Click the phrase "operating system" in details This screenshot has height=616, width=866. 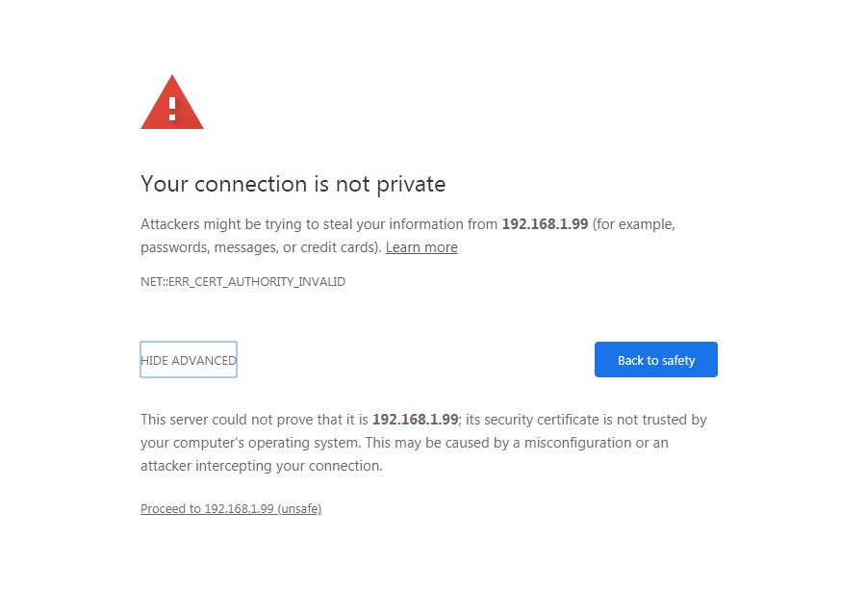(x=314, y=443)
